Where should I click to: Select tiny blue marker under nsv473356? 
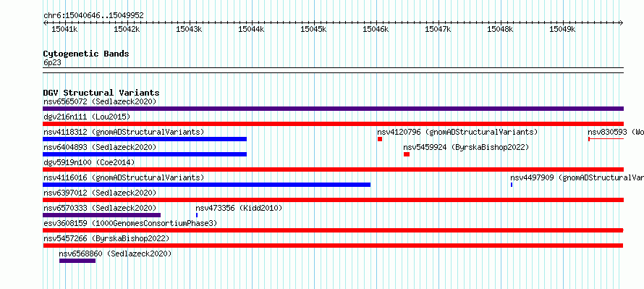197,215
